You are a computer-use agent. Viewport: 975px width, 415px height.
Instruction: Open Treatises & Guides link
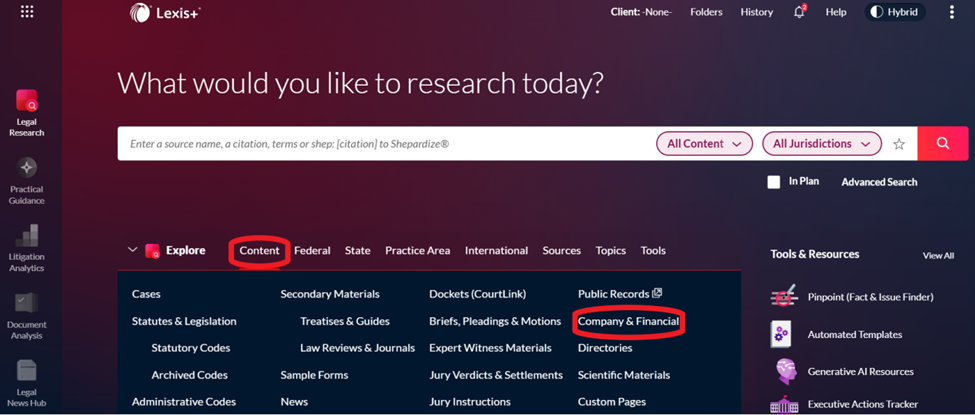345,321
